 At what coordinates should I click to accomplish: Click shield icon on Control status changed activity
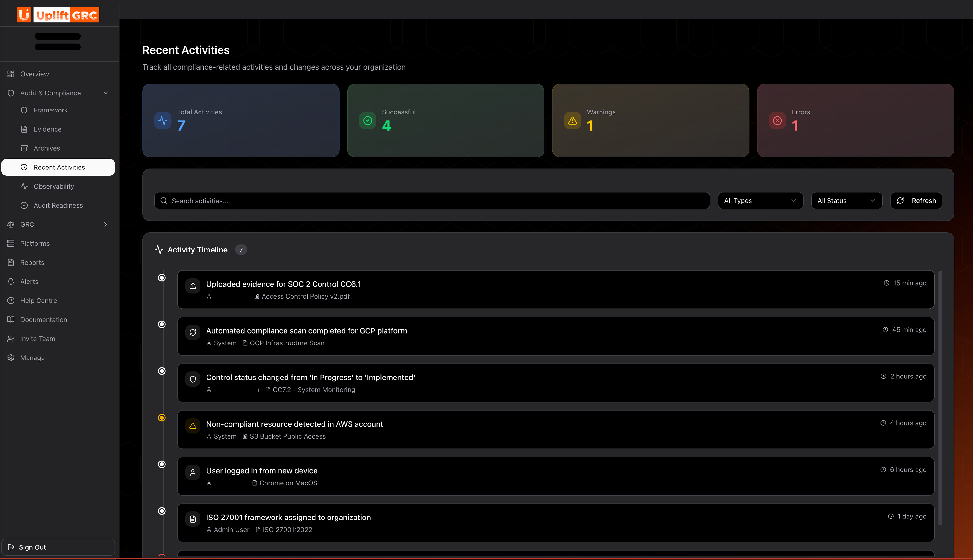193,379
